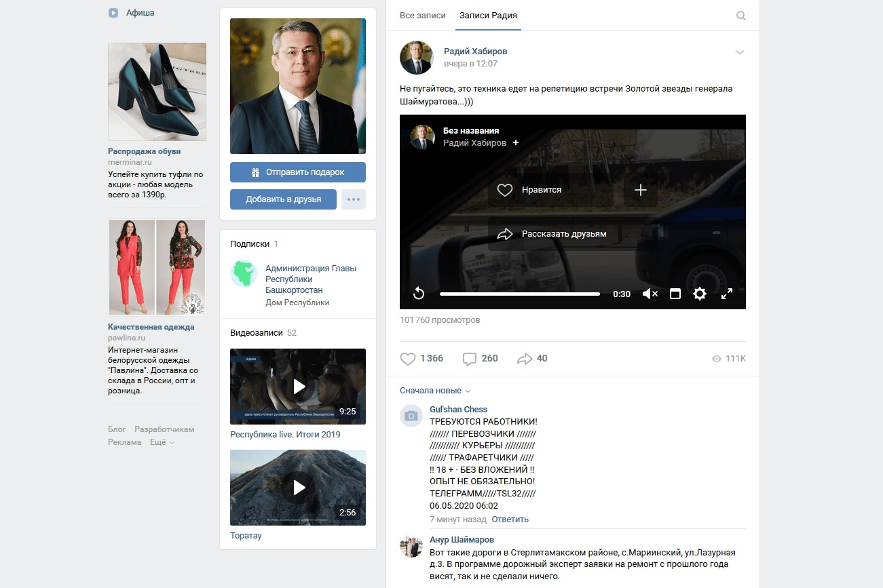Open comments via speech bubble icon
883x588 pixels.
click(x=470, y=359)
